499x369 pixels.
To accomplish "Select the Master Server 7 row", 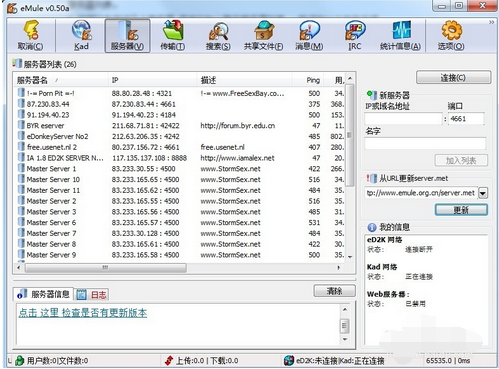I will [x=180, y=233].
